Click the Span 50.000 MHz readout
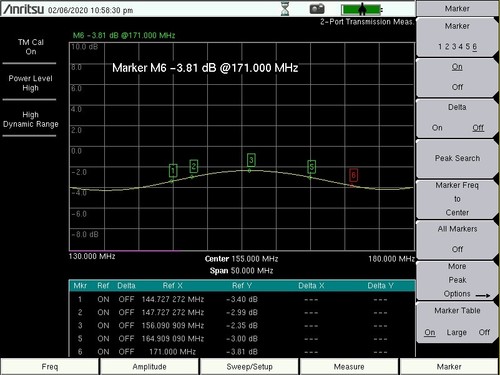The height and width of the screenshot is (375, 500). pyautogui.click(x=241, y=271)
